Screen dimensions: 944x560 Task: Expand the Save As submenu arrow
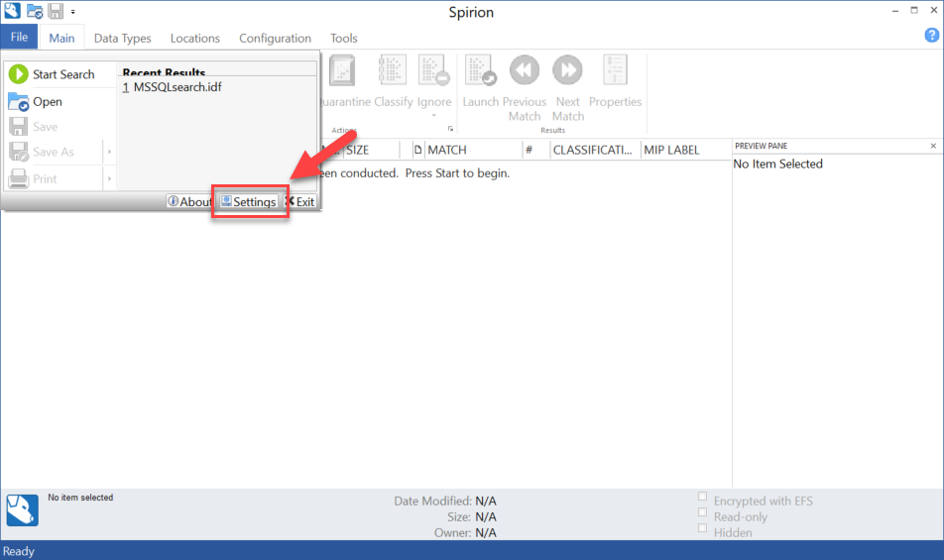coord(109,152)
